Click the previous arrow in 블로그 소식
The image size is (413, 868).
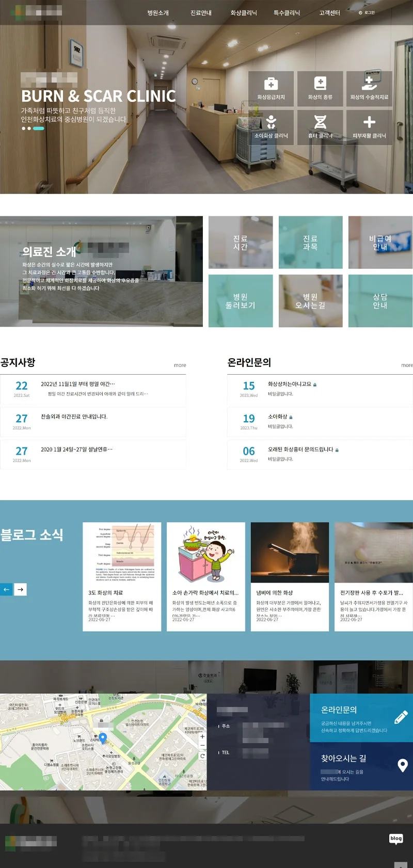(6, 589)
